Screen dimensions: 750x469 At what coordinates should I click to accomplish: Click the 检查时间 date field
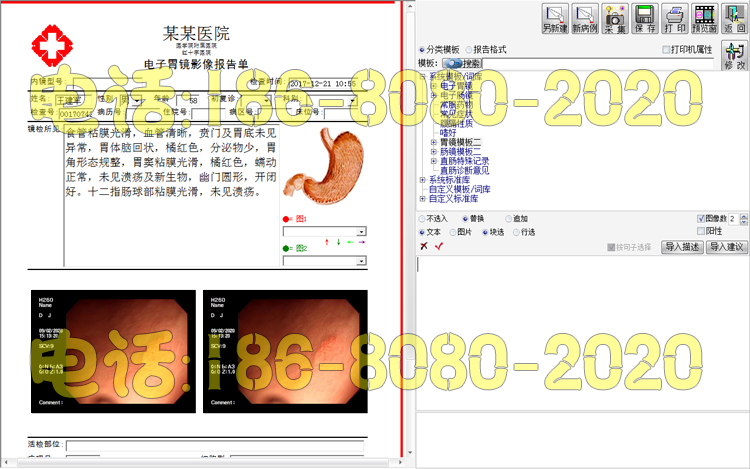pos(322,83)
